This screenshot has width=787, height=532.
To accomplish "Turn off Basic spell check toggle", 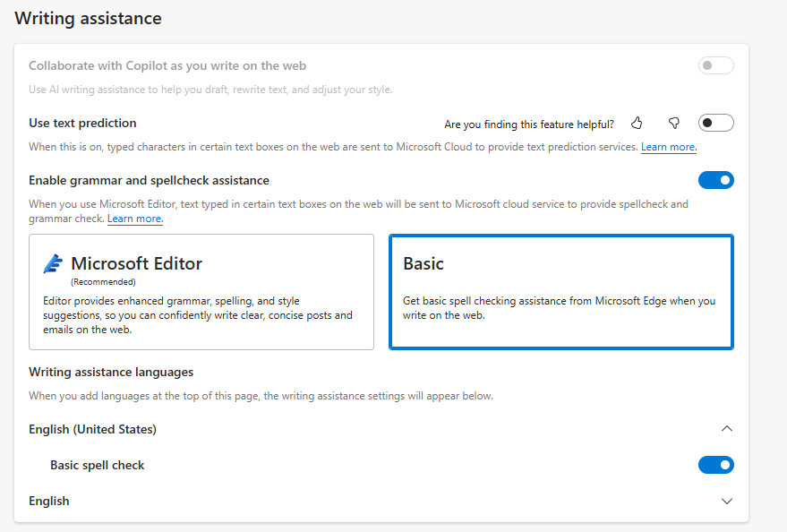I will coord(715,465).
